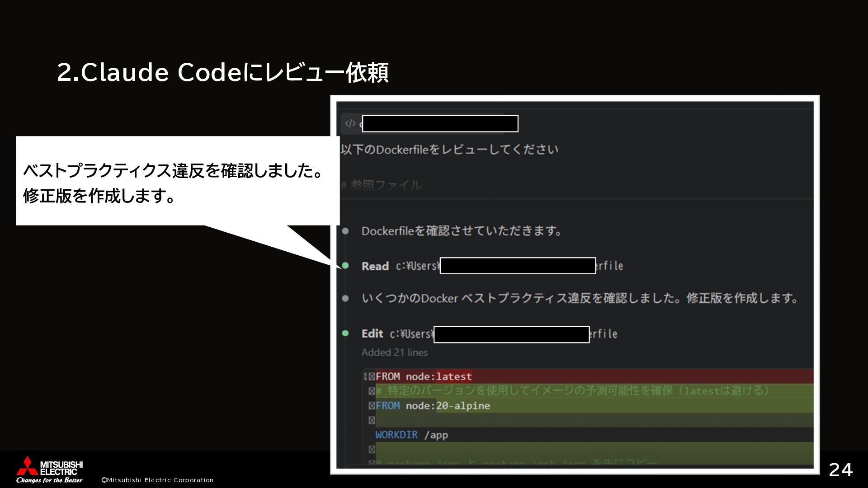Screen dimensions: 868x488
Task: Click '©Mitsubishi Electric Corporation' copyright text
Action: tap(157, 480)
